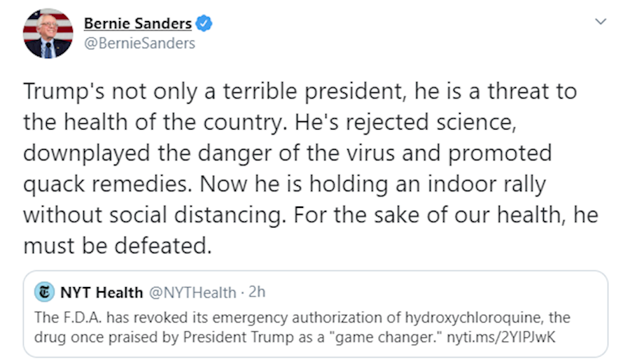Click the NYT logo in quoted tweet

pos(45,292)
